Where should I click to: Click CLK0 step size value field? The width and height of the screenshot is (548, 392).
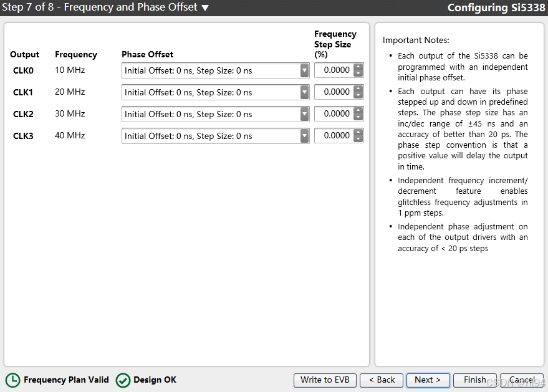tap(334, 70)
